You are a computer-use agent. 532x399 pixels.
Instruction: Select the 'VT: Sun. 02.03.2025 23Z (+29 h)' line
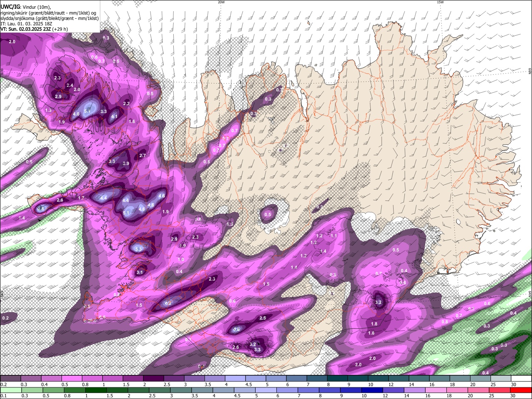click(x=34, y=29)
